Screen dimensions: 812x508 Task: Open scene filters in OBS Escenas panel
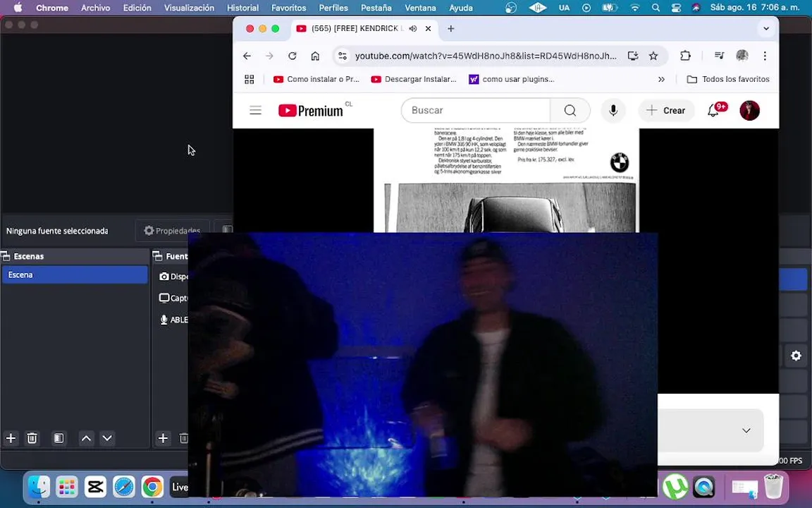59,439
